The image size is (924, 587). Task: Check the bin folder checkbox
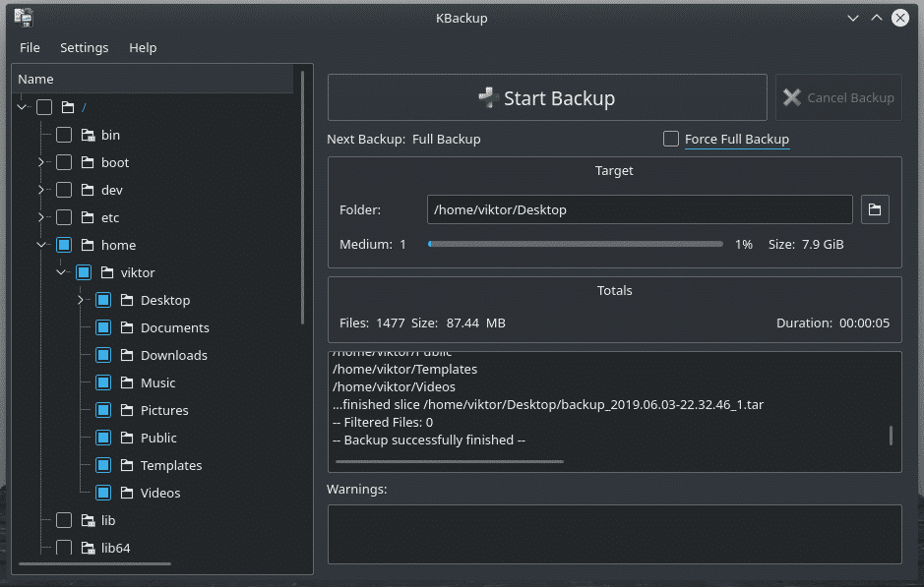point(64,135)
